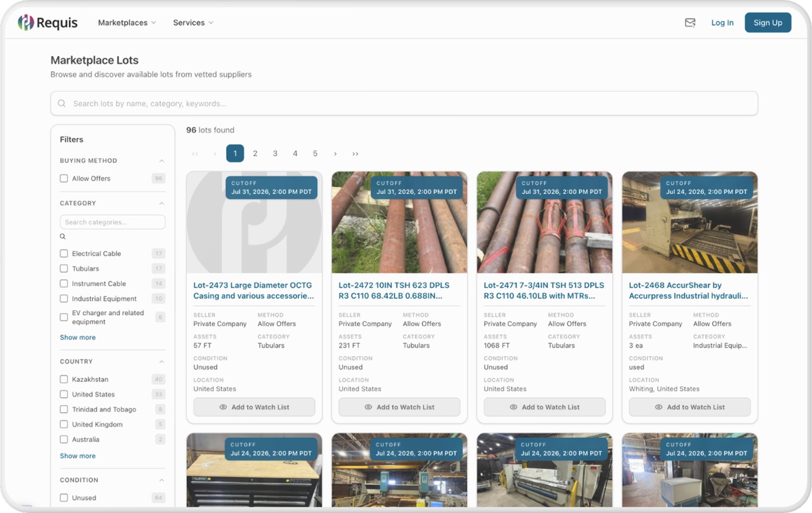Click the Sign Up button
Screen dimensions: 812x513
pos(768,23)
